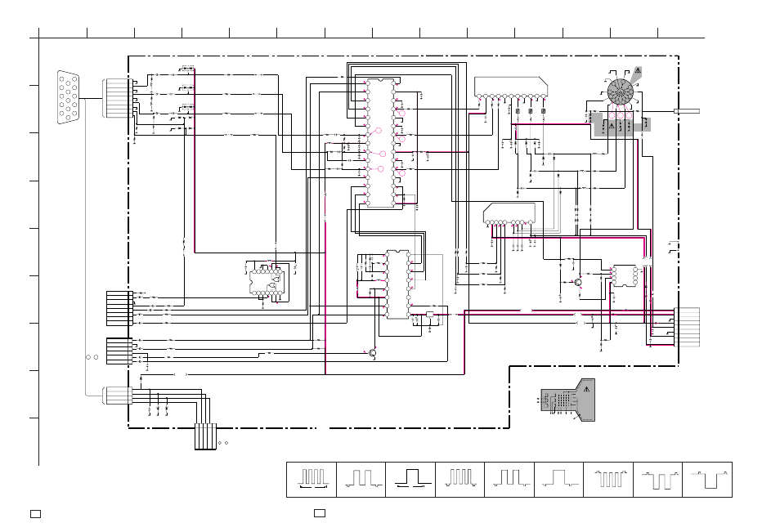
Task: Click the lower left-edge black connector block
Action: 119,351
